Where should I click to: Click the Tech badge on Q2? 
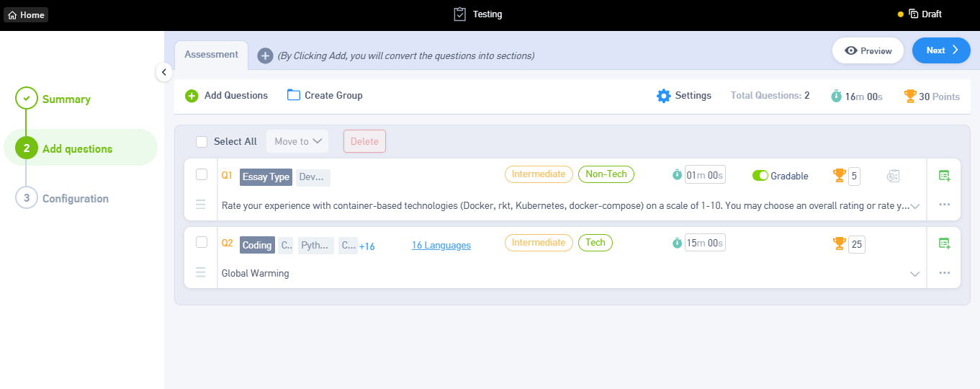pos(595,243)
